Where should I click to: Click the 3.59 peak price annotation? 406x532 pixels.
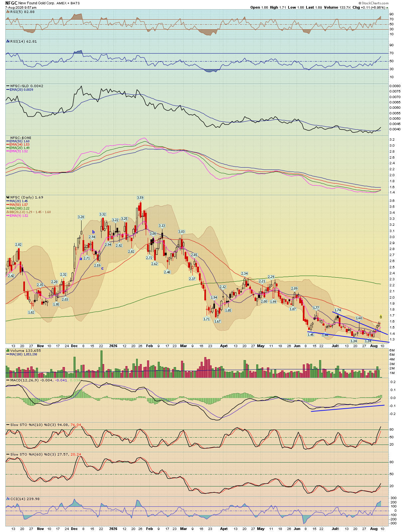click(x=140, y=198)
